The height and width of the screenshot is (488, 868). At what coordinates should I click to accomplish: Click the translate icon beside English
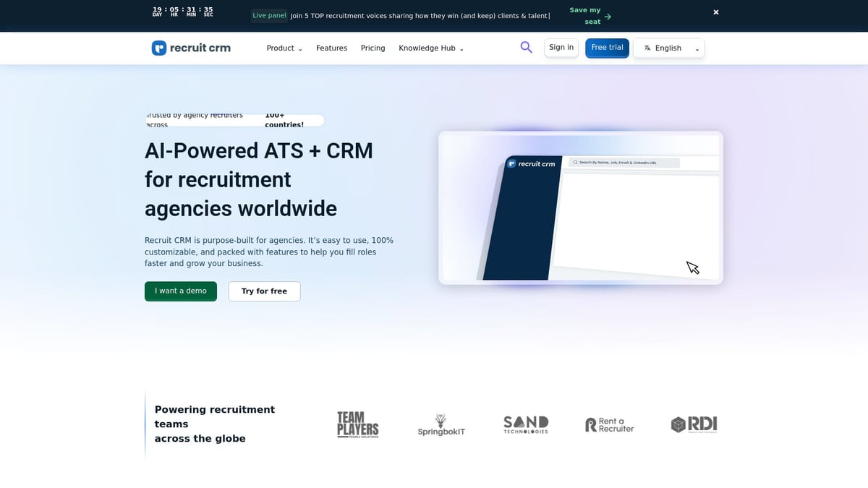point(647,48)
